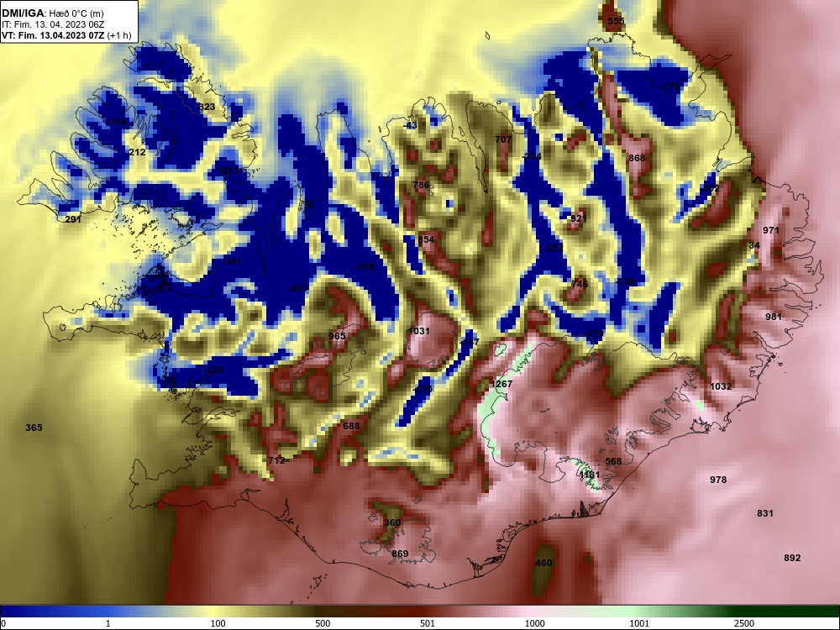Click the map value 360
The width and height of the screenshot is (840, 630).
392,522
